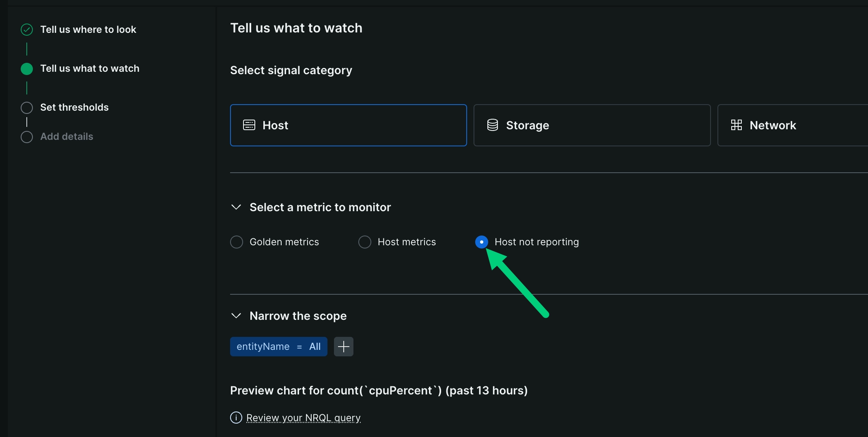Image resolution: width=868 pixels, height=437 pixels.
Task: Click the Set thresholds step circle
Action: (27, 108)
